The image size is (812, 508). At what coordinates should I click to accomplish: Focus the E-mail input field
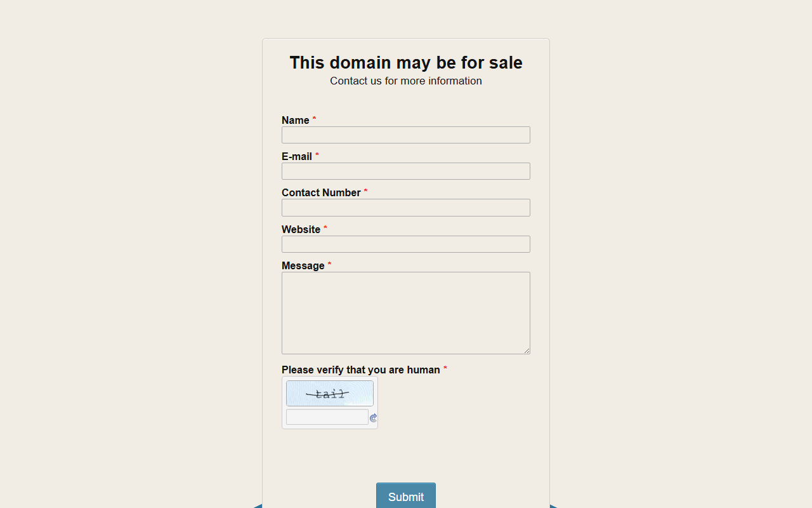[406, 171]
